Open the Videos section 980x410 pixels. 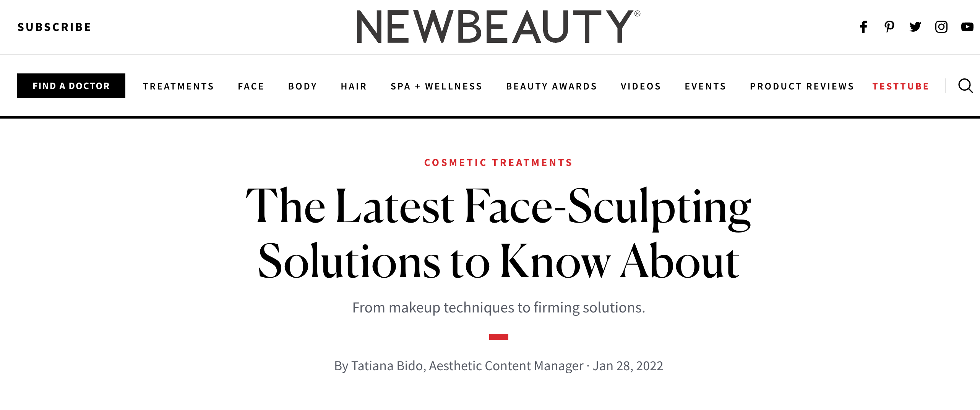pyautogui.click(x=641, y=86)
